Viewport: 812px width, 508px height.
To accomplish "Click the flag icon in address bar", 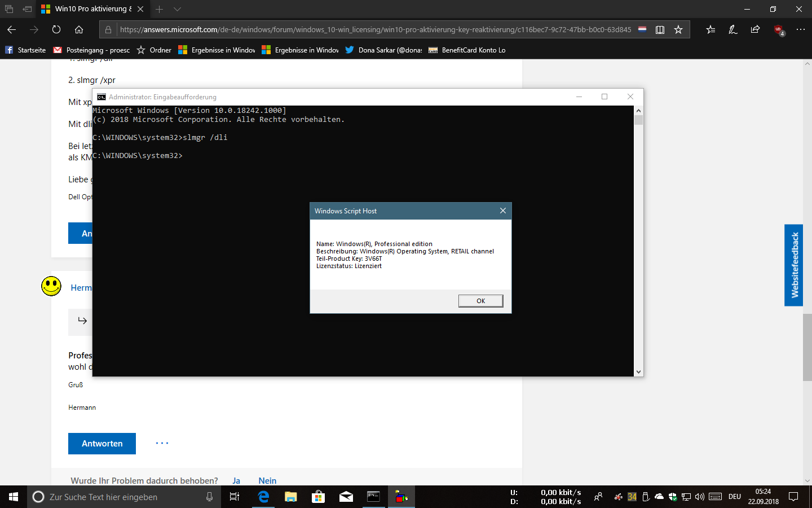I will [x=642, y=29].
